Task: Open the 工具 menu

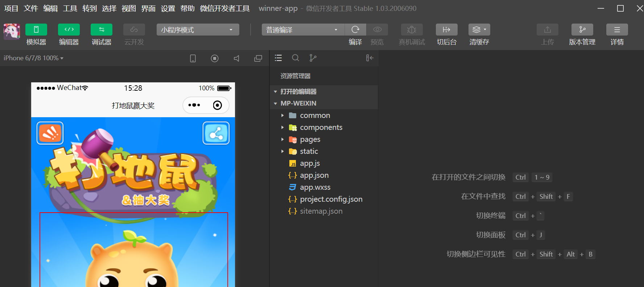Action: click(x=70, y=8)
